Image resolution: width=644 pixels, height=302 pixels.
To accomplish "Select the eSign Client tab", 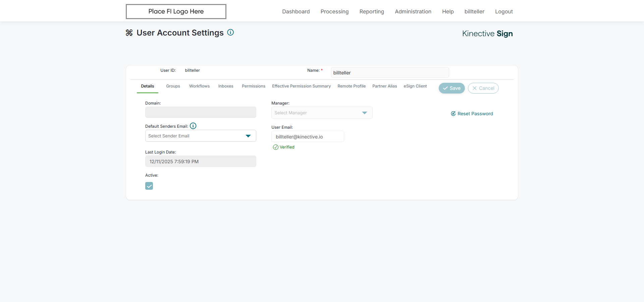I will [x=415, y=86].
